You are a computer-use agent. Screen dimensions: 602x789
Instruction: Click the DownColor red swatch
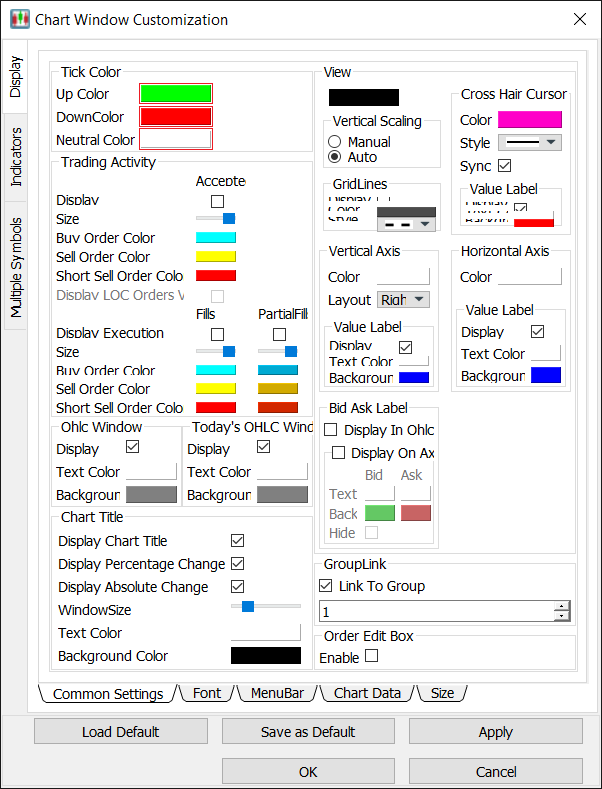pos(175,117)
